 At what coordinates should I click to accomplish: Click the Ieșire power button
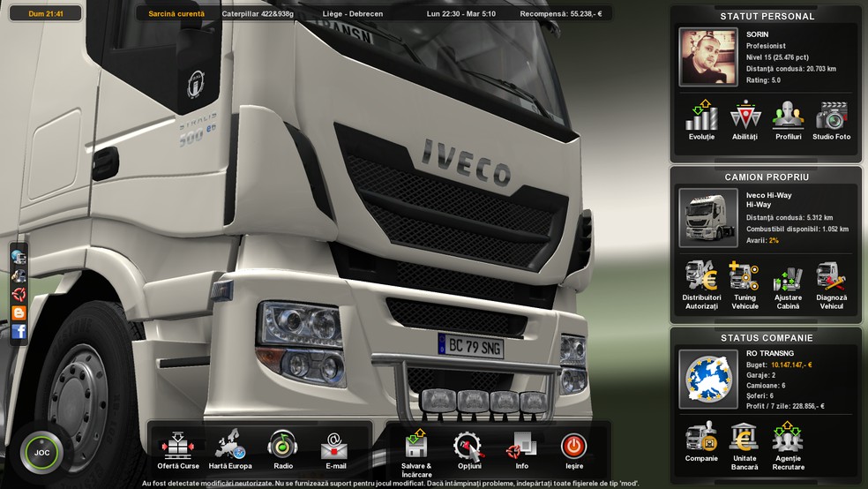(x=573, y=447)
